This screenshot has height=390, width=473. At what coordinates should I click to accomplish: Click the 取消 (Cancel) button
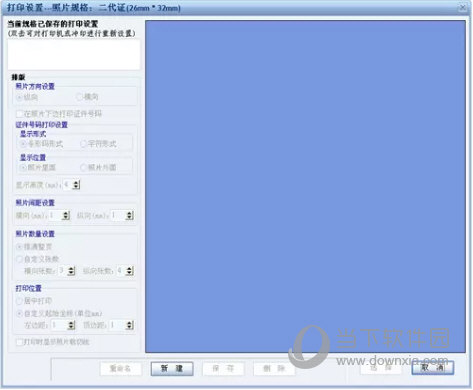pyautogui.click(x=432, y=368)
